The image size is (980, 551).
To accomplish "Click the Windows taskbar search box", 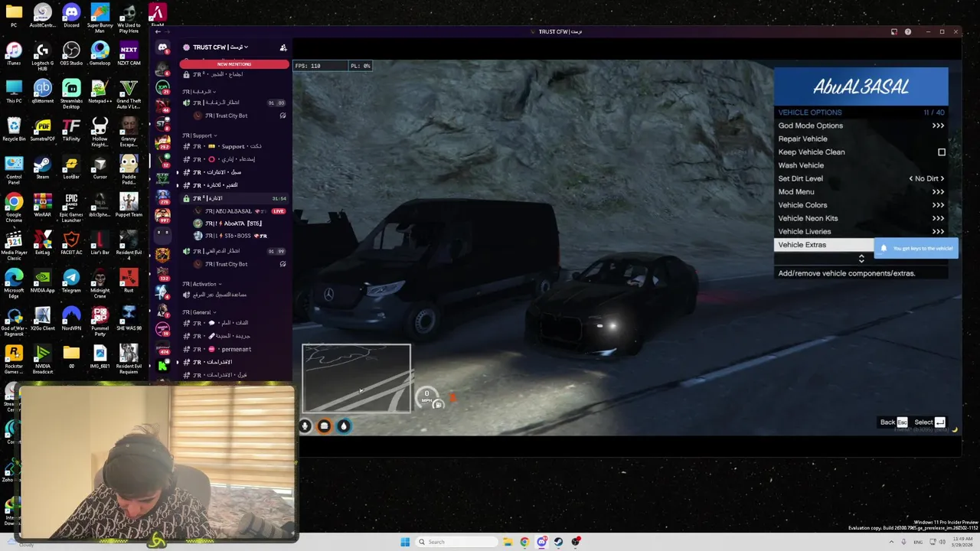I will 455,542.
